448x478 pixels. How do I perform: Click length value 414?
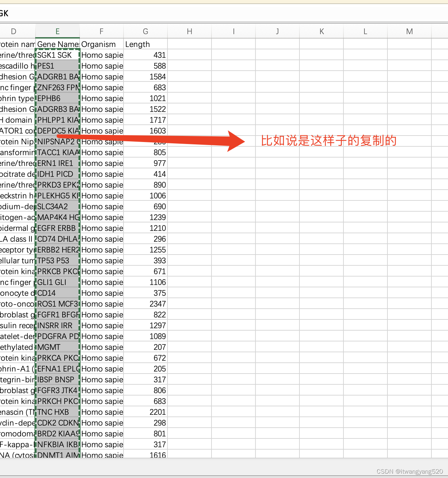[x=145, y=174]
